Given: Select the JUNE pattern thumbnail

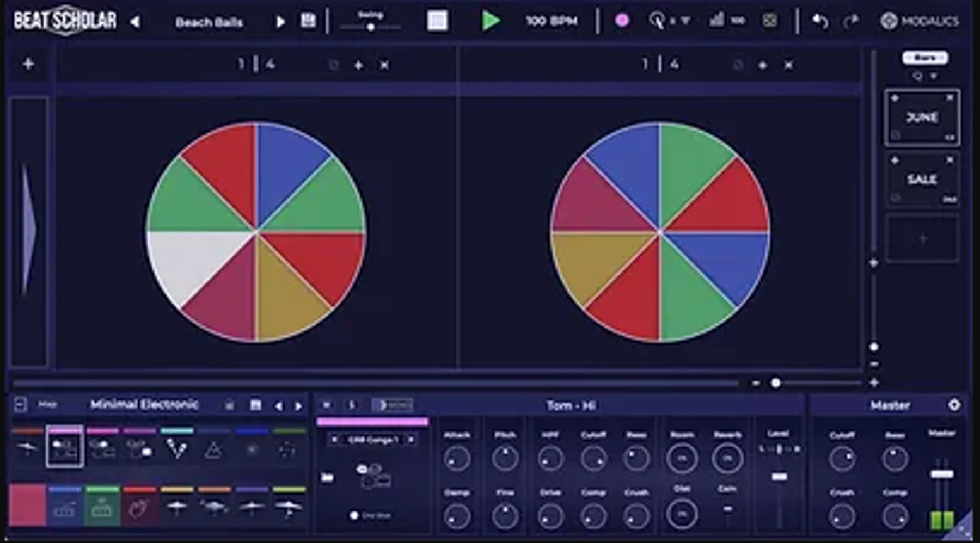Looking at the screenshot, I should [922, 118].
